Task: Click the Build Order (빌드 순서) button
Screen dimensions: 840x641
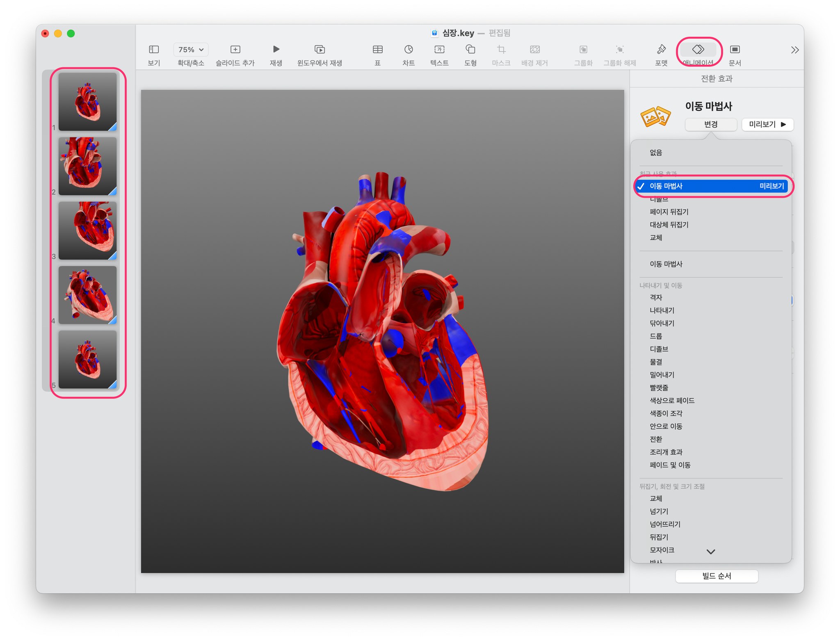Action: click(717, 576)
